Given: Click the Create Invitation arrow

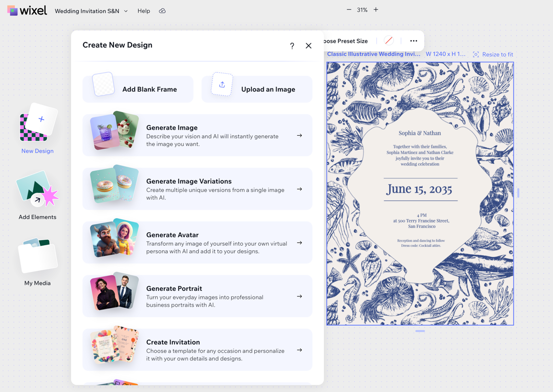Looking at the screenshot, I should coord(300,350).
